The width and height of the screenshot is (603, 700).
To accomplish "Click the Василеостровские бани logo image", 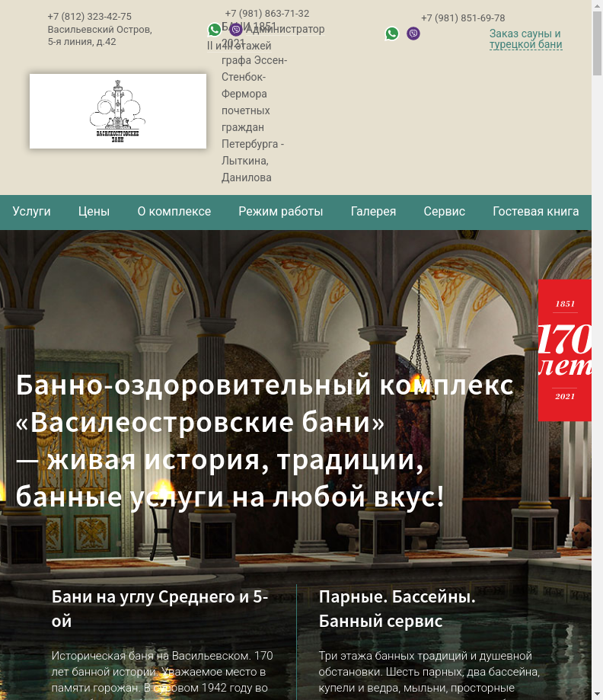I will tap(118, 111).
